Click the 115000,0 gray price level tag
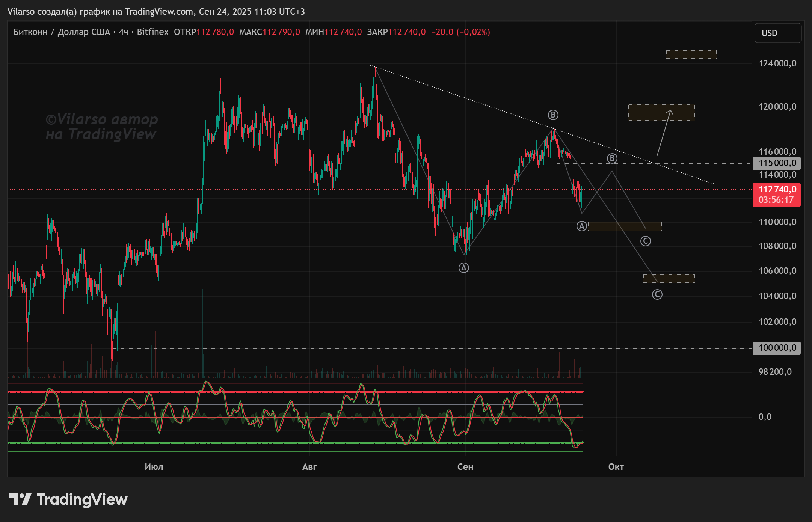812x522 pixels. pyautogui.click(x=777, y=163)
